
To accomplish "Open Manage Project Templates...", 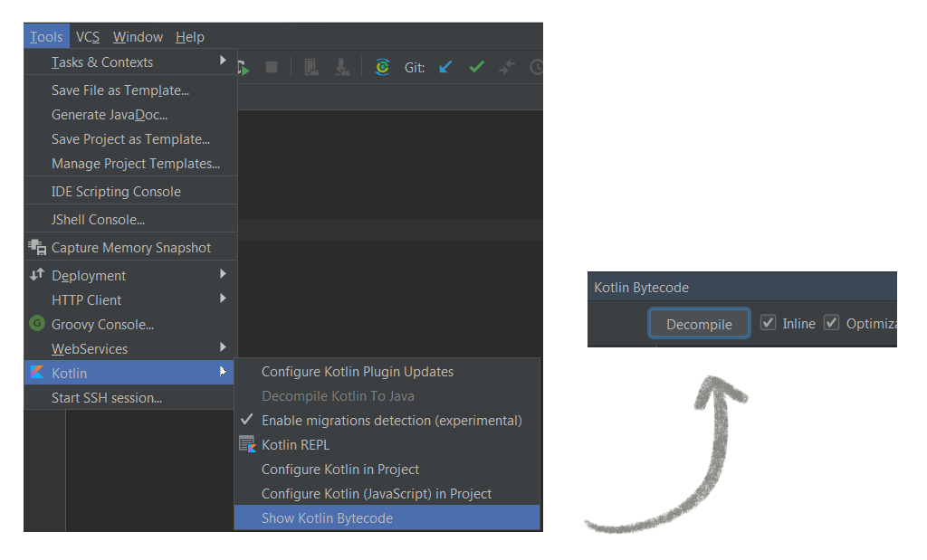I will [130, 163].
